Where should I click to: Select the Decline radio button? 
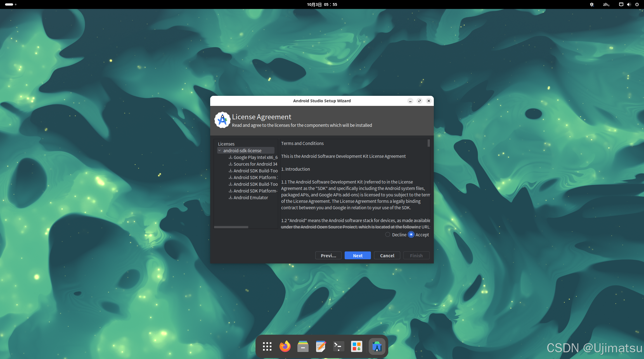[x=388, y=235]
